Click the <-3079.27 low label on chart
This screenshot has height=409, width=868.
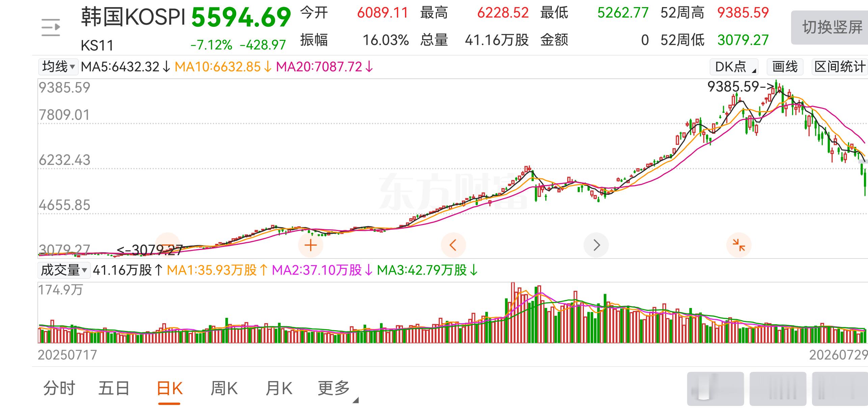click(150, 250)
